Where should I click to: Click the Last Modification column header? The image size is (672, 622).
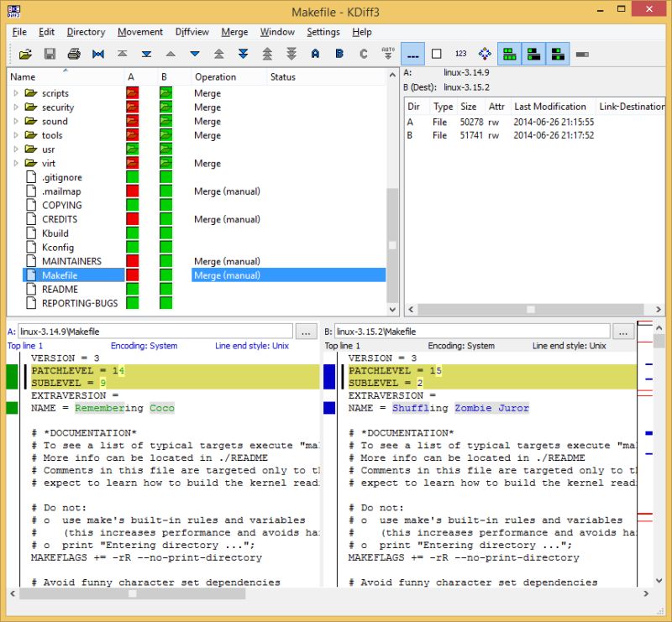pos(553,107)
